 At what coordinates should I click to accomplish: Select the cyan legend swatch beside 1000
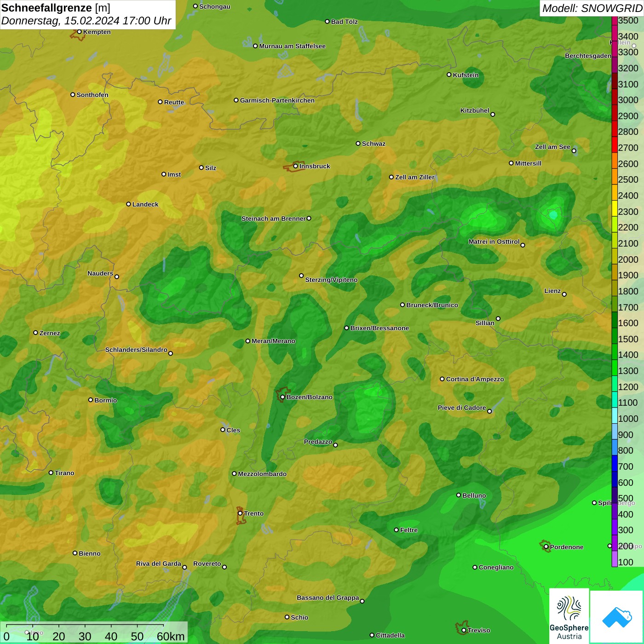(615, 415)
